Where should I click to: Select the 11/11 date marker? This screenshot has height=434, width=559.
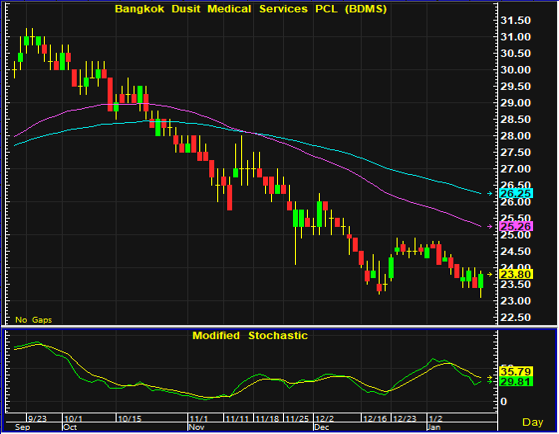(237, 418)
